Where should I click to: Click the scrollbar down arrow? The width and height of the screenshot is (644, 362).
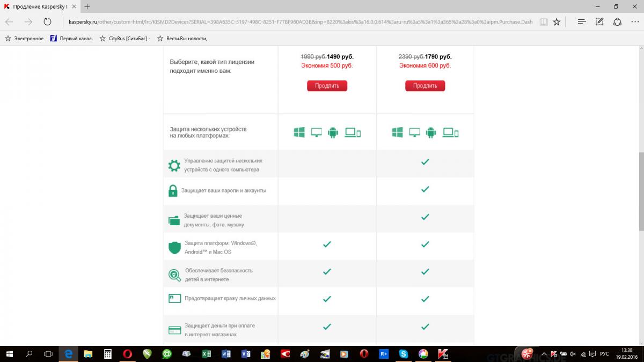(641, 343)
